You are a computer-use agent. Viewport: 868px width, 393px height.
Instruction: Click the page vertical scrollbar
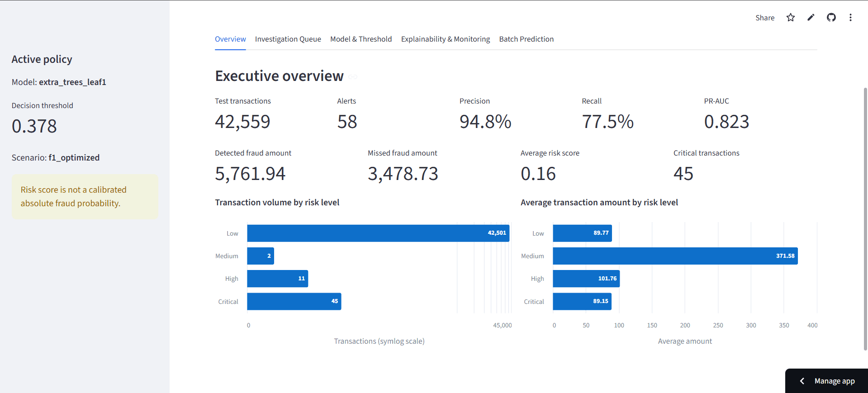coord(865,218)
